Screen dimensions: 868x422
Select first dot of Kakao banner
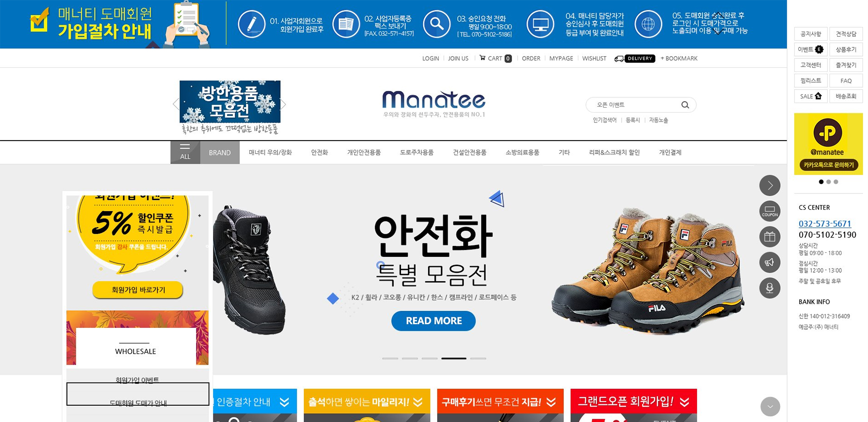tap(821, 182)
